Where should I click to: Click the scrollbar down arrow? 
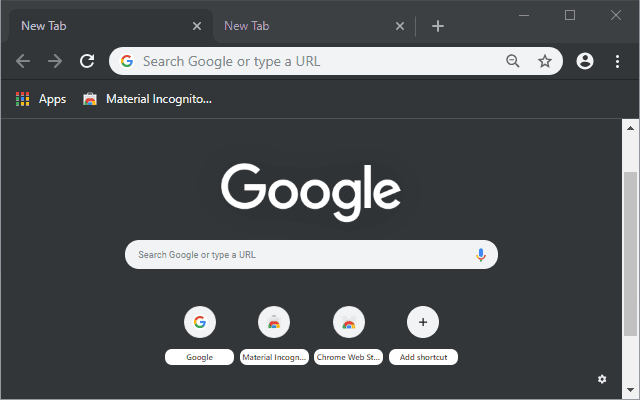pos(630,390)
